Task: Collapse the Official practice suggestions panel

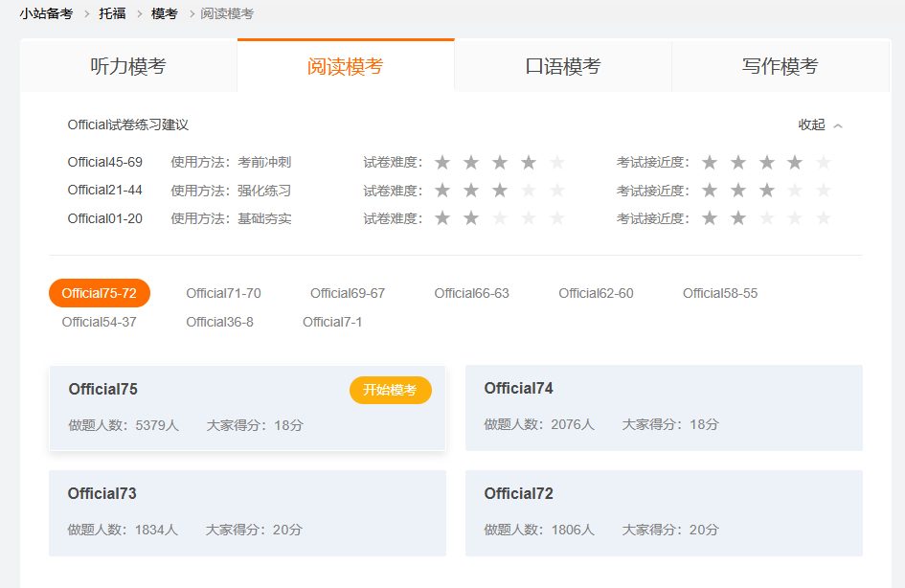Action: pyautogui.click(x=820, y=124)
